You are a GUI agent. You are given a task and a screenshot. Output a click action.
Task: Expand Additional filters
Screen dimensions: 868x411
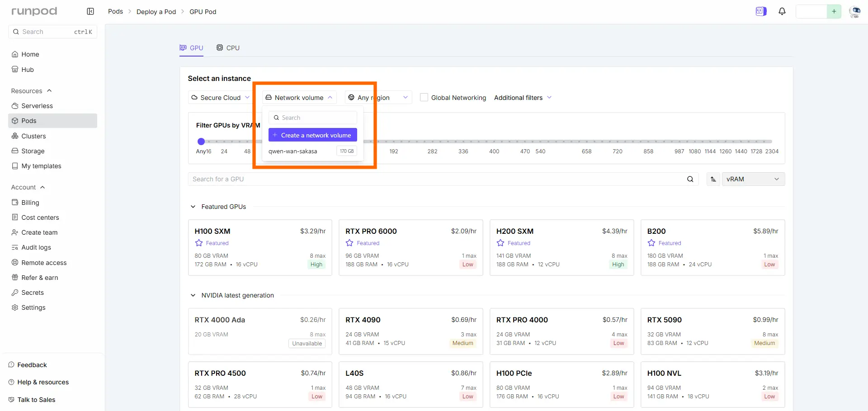coord(523,98)
